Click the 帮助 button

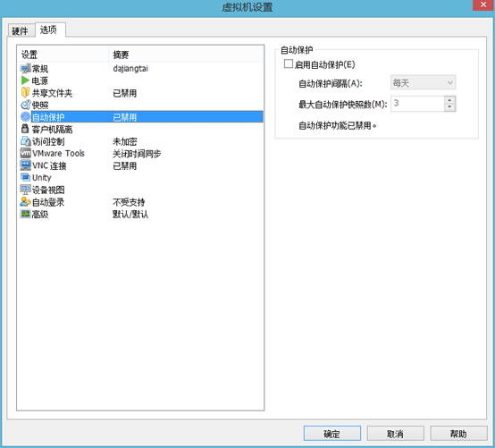(458, 434)
